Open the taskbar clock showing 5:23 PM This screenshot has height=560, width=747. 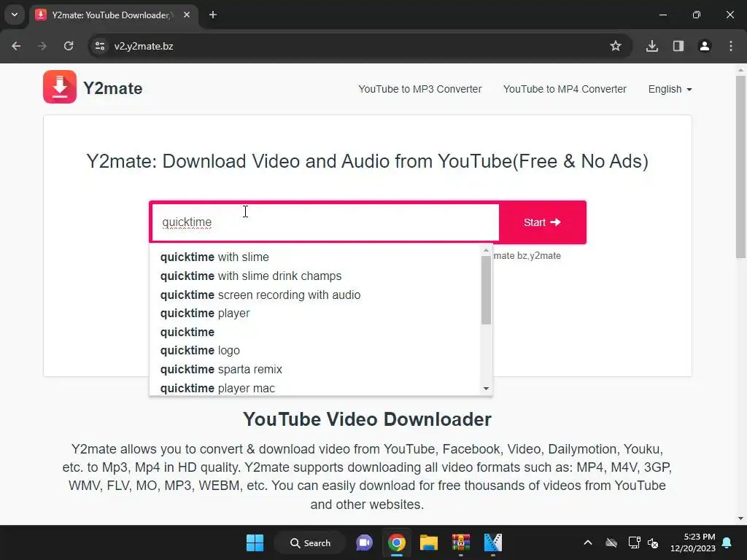[693, 542]
